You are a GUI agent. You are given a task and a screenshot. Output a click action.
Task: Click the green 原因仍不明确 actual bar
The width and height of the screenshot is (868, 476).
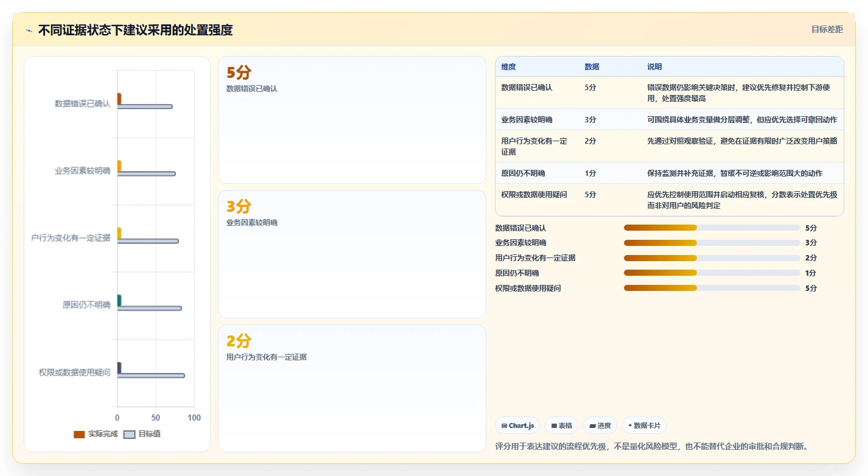click(119, 300)
